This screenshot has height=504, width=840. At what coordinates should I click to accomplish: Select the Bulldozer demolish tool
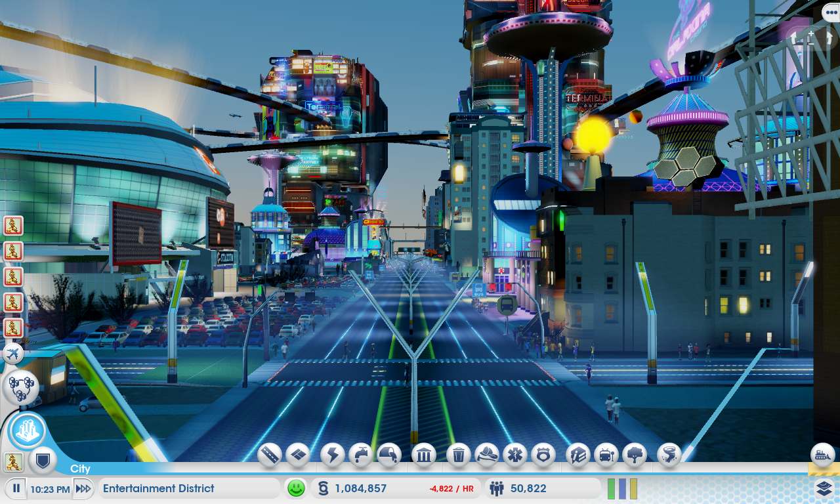823,454
